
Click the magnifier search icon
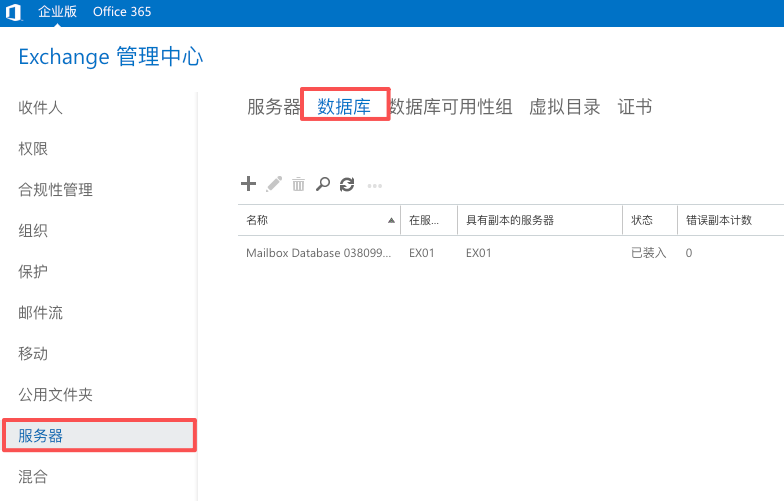[323, 184]
